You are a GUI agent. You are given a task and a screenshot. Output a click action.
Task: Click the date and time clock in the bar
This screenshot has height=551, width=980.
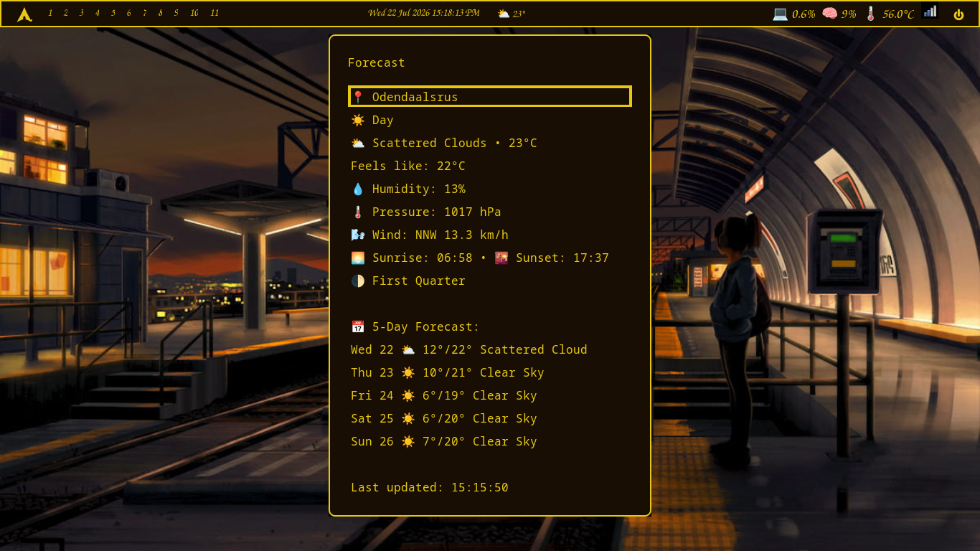[x=424, y=13]
